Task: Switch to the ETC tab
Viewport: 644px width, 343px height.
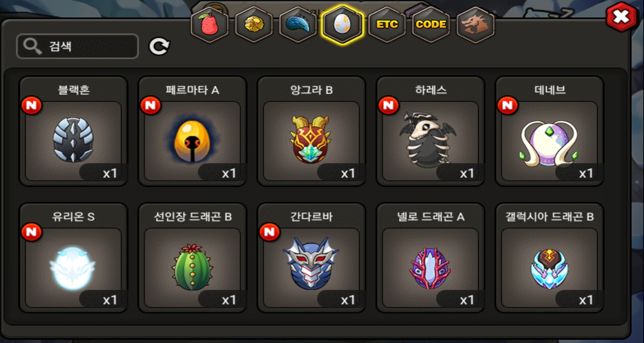Action: click(x=387, y=24)
